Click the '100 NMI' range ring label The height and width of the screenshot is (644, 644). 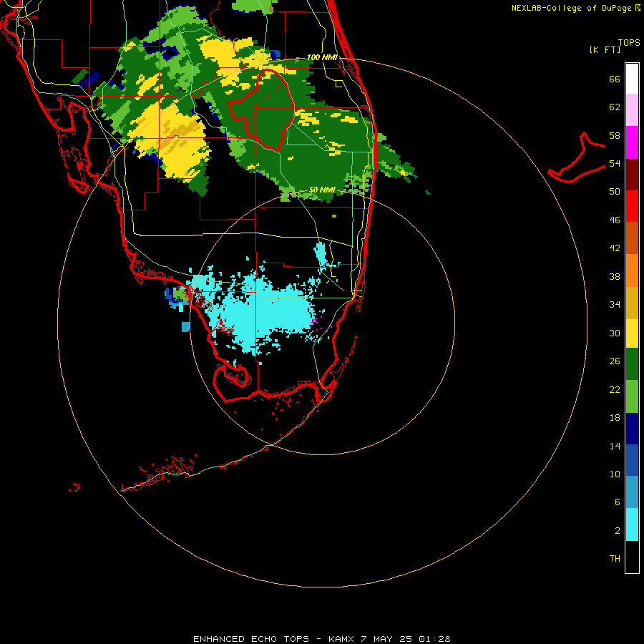click(322, 57)
